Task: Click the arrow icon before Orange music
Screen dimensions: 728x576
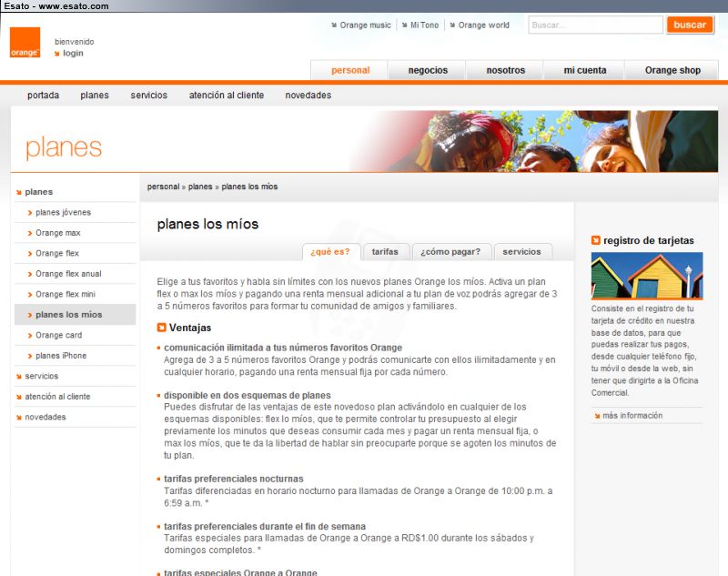Action: click(x=334, y=25)
